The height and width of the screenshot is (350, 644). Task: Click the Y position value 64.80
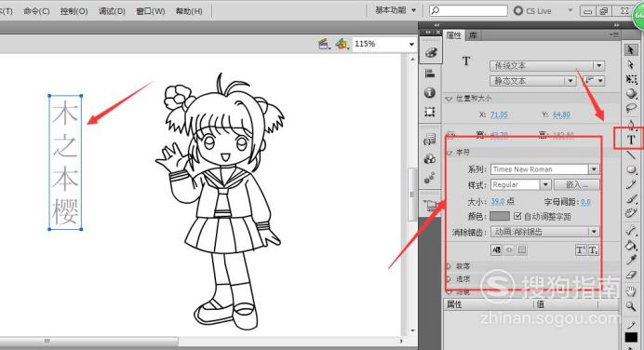561,115
